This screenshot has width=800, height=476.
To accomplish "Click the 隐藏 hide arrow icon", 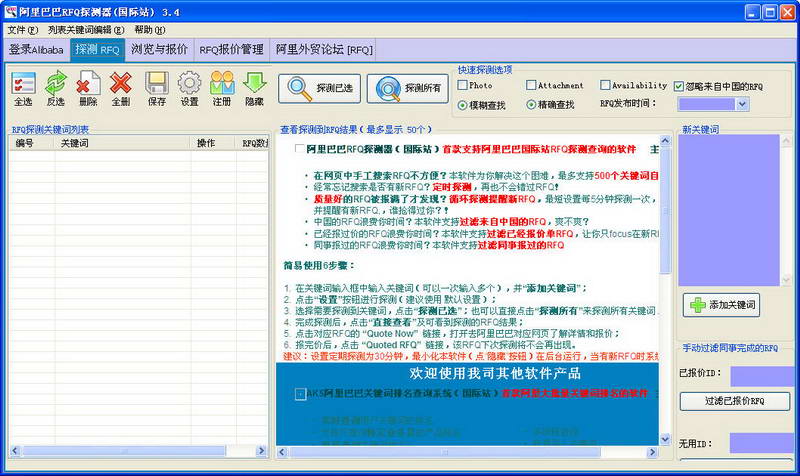I will coord(254,88).
